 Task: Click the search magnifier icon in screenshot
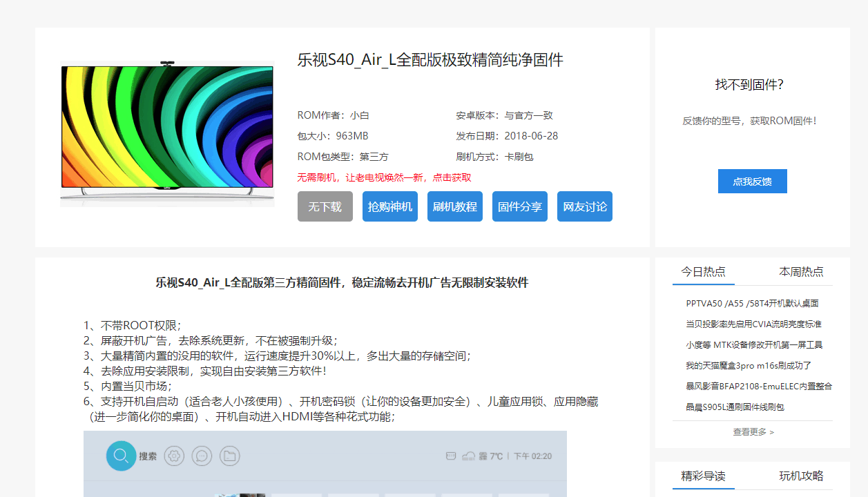click(121, 456)
